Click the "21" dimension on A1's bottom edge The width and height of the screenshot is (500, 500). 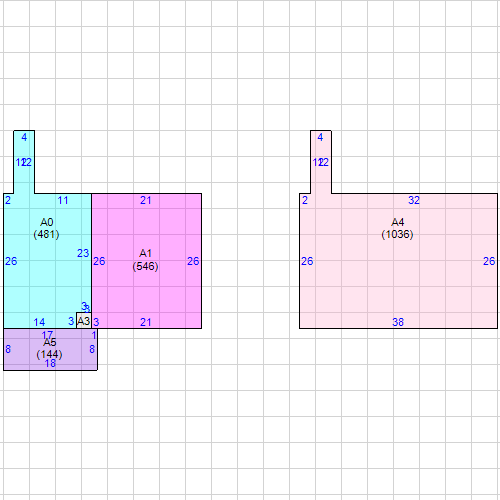tap(146, 322)
